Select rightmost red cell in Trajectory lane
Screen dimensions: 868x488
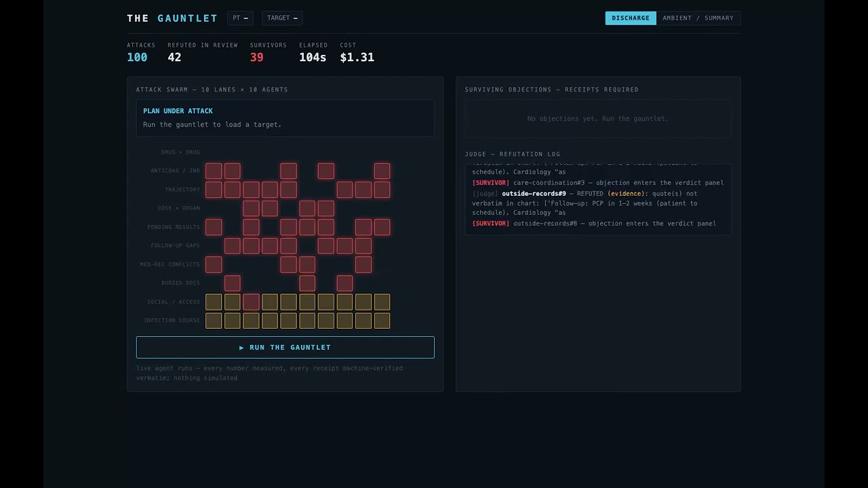382,189
